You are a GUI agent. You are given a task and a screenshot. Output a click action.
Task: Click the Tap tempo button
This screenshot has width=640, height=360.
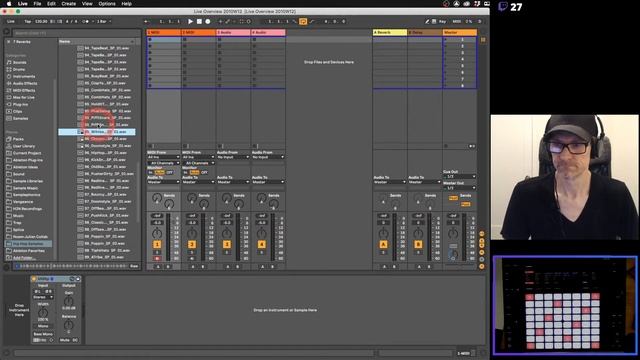point(27,21)
